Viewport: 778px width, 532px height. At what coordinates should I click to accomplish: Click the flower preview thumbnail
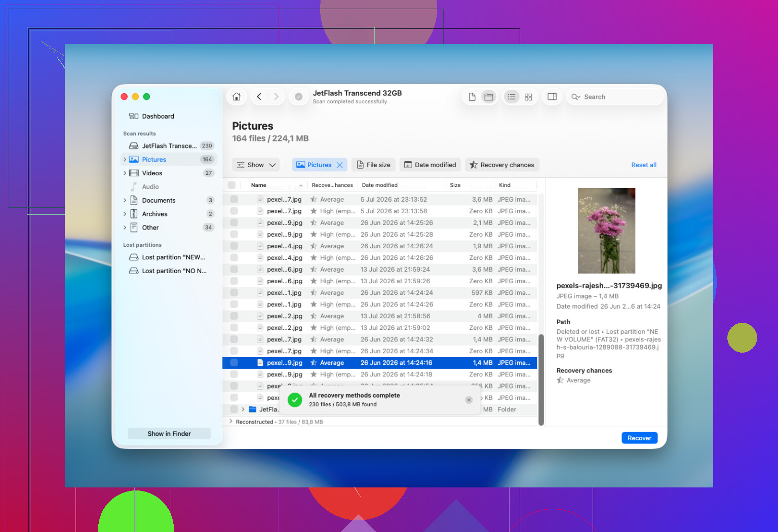[x=606, y=231]
